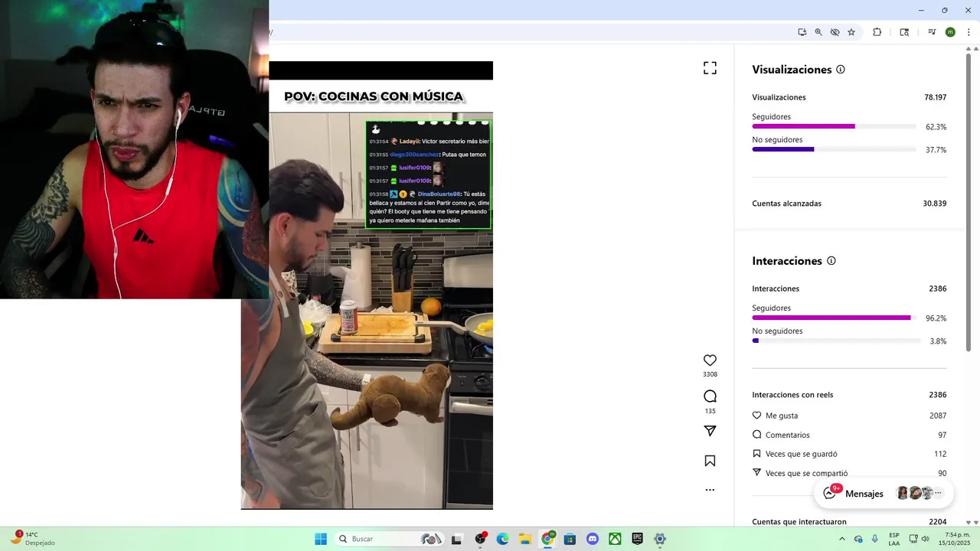This screenshot has width=980, height=551.
Task: Switch to Chrome in the taskbar
Action: (547, 539)
